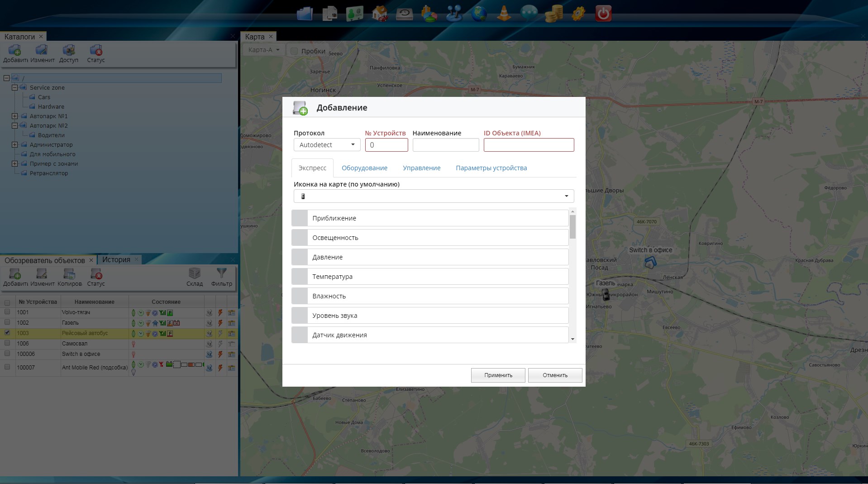Enable the Температура sensor toggle

[300, 277]
